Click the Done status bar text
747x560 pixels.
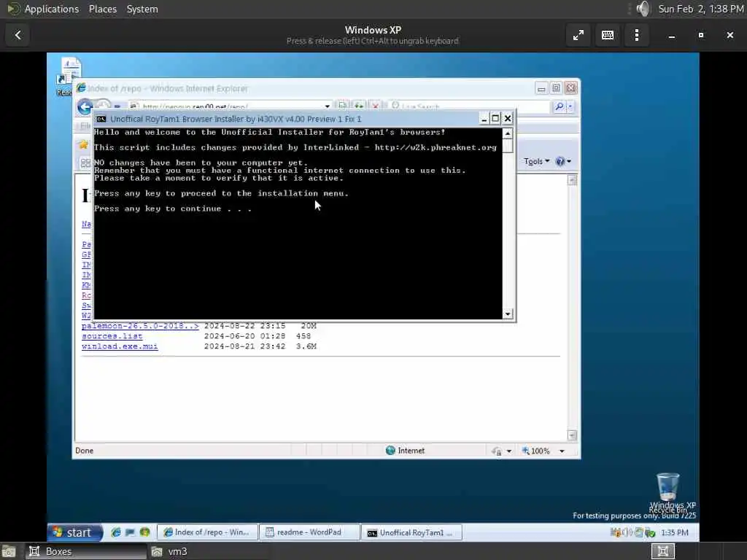pyautogui.click(x=85, y=451)
